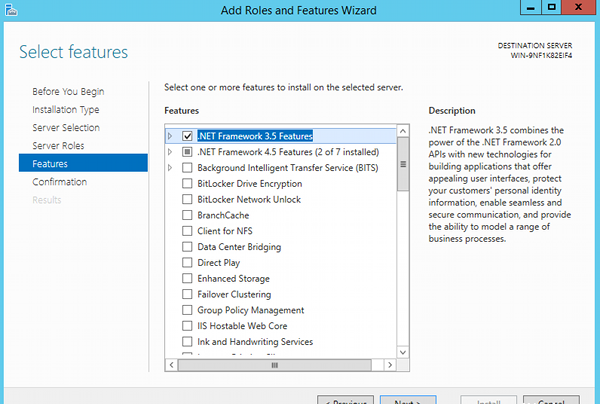Click the scroll down arrow in features list
Image resolution: width=600 pixels, height=404 pixels.
pyautogui.click(x=403, y=352)
